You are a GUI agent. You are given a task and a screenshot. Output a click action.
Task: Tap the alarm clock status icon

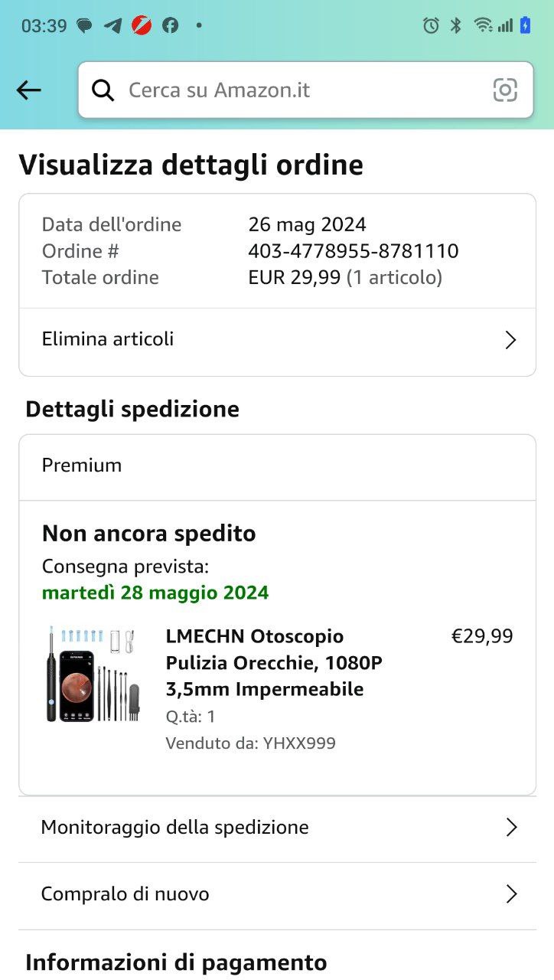click(x=431, y=25)
